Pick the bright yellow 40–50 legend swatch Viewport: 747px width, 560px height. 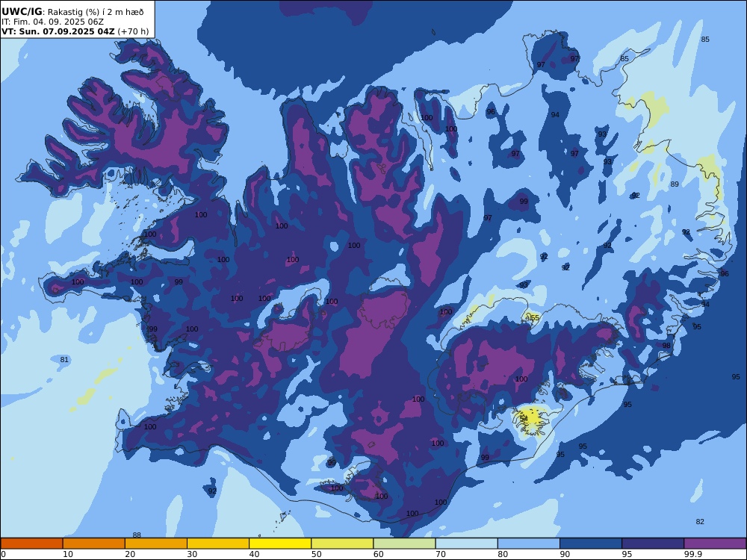[x=280, y=544]
